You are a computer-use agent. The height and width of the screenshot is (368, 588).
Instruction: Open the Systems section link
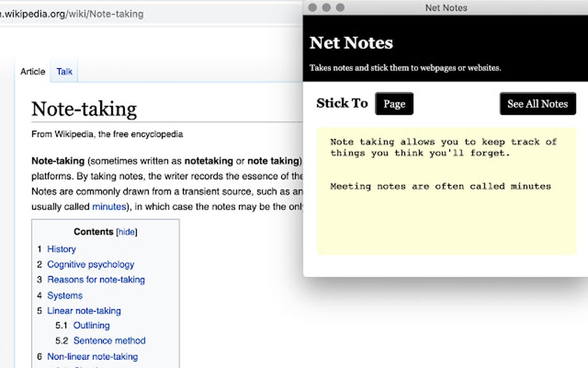pos(65,295)
